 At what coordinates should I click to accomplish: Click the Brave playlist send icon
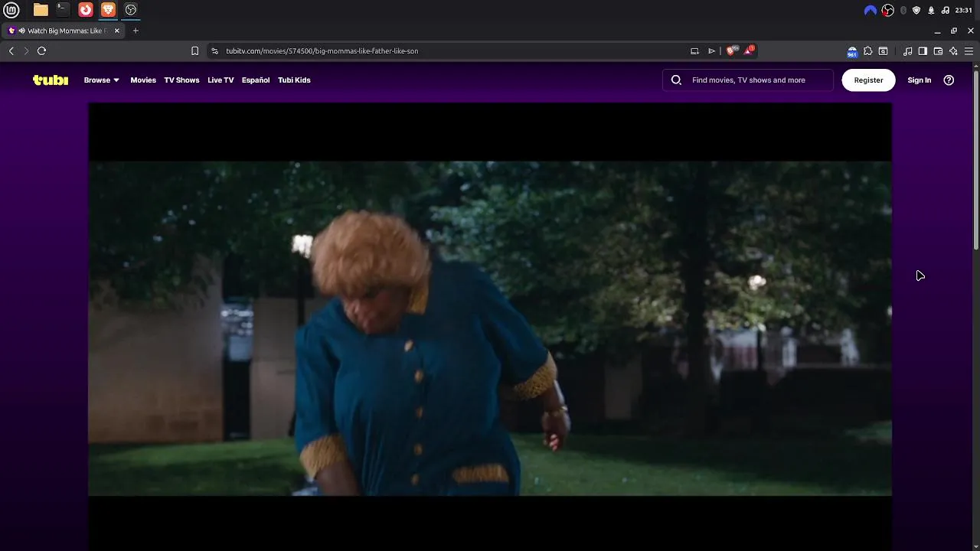tap(711, 51)
